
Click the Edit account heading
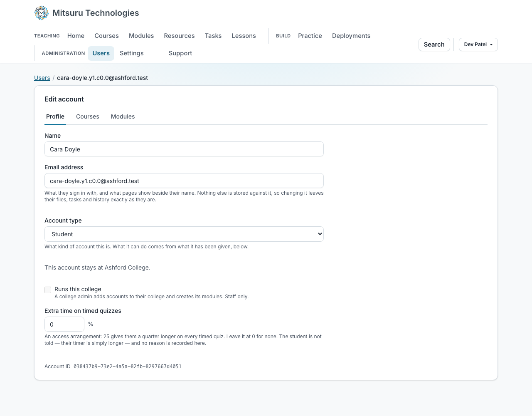pos(64,99)
